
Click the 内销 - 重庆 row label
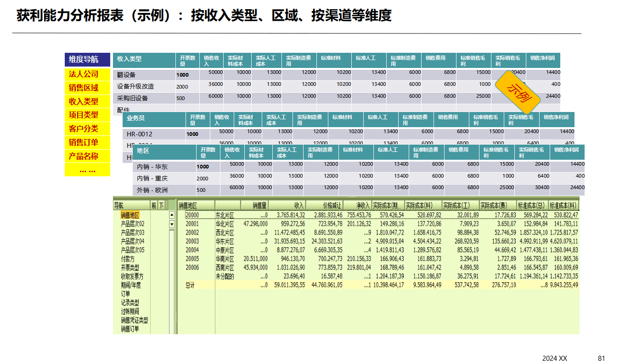click(152, 179)
